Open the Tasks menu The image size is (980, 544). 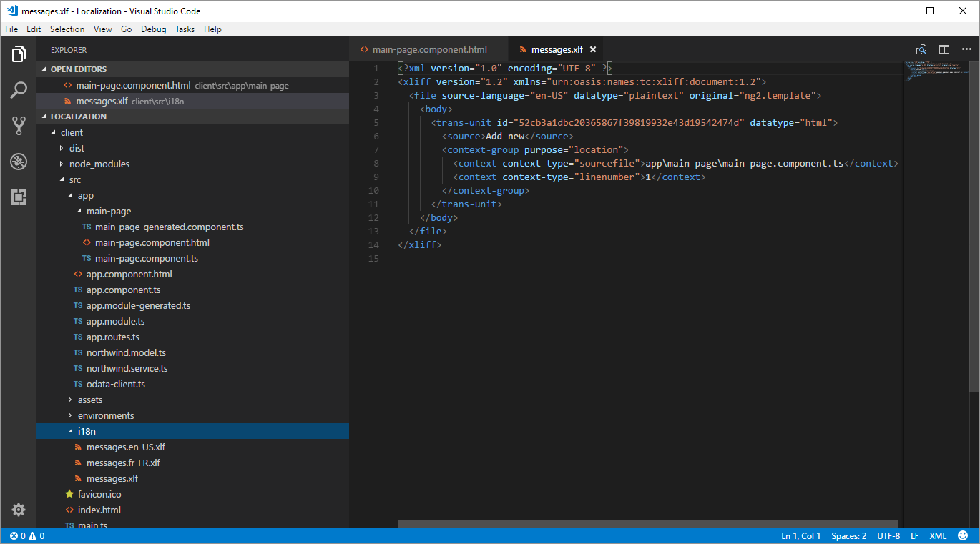coord(185,29)
